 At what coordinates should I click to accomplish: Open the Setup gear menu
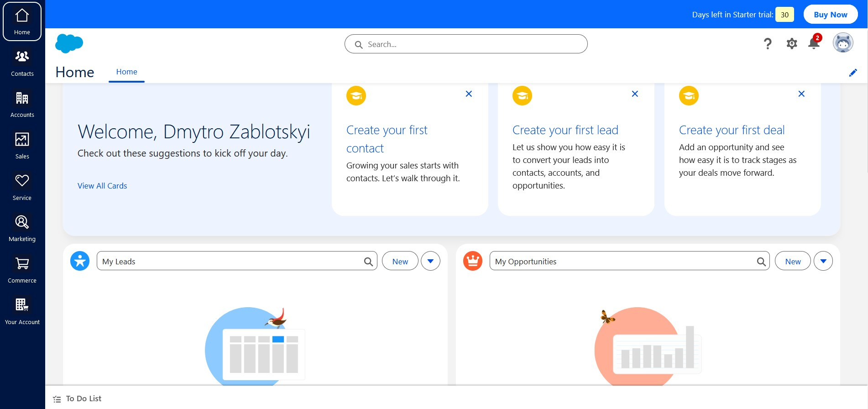coord(792,44)
